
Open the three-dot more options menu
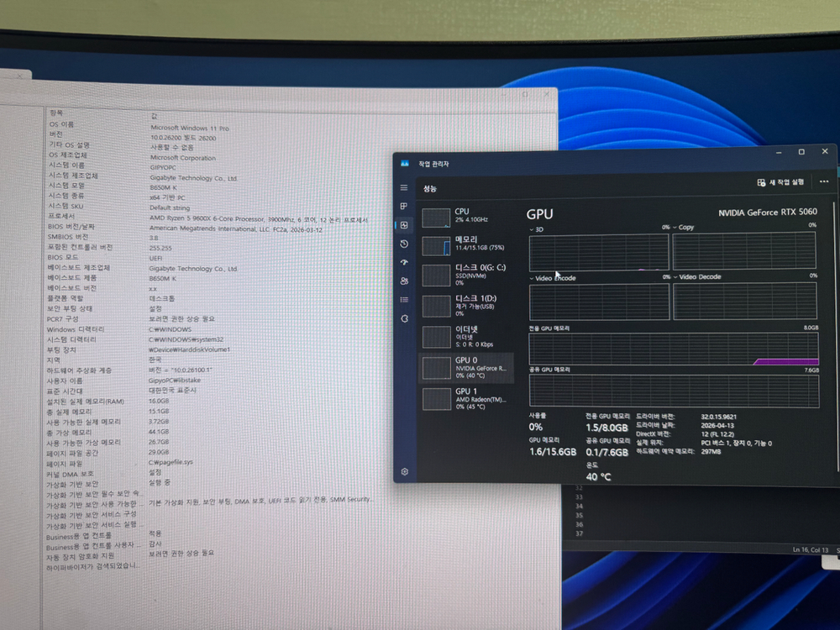[824, 181]
